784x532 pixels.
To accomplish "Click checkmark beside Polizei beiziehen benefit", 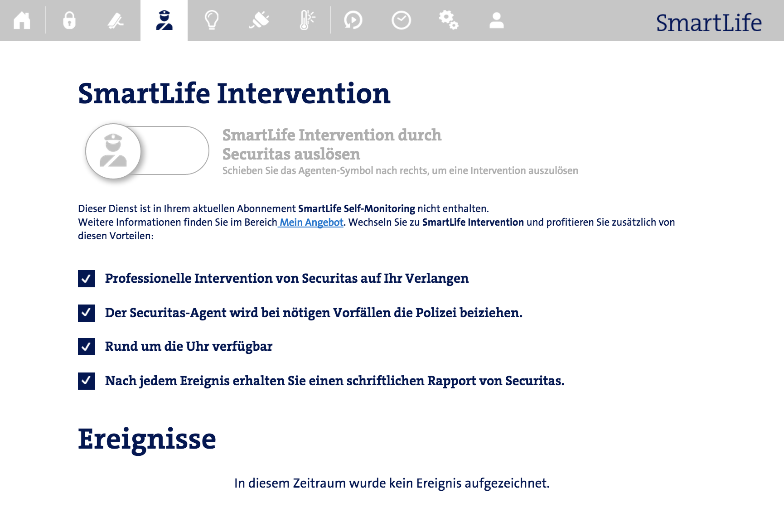I will (87, 313).
